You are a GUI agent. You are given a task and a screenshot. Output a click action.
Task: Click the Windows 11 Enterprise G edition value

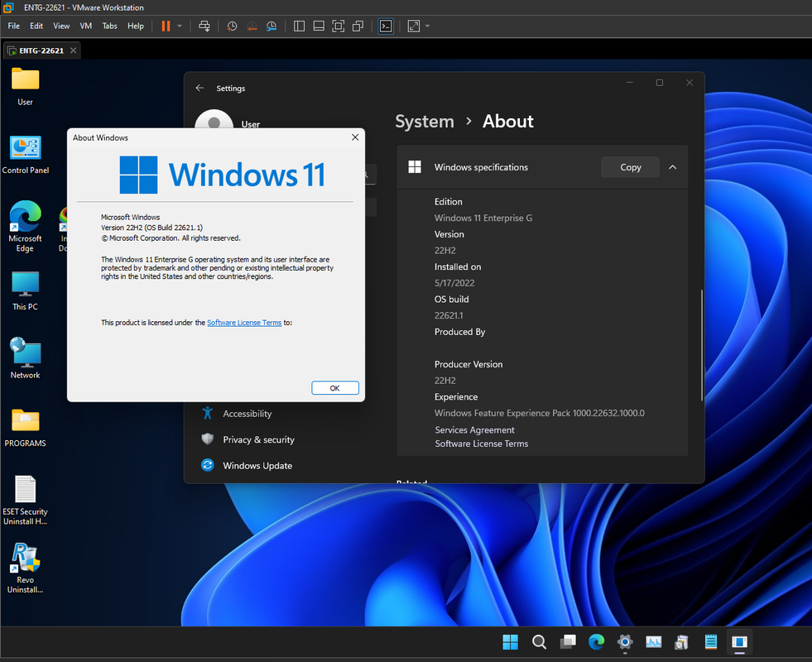pyautogui.click(x=483, y=218)
